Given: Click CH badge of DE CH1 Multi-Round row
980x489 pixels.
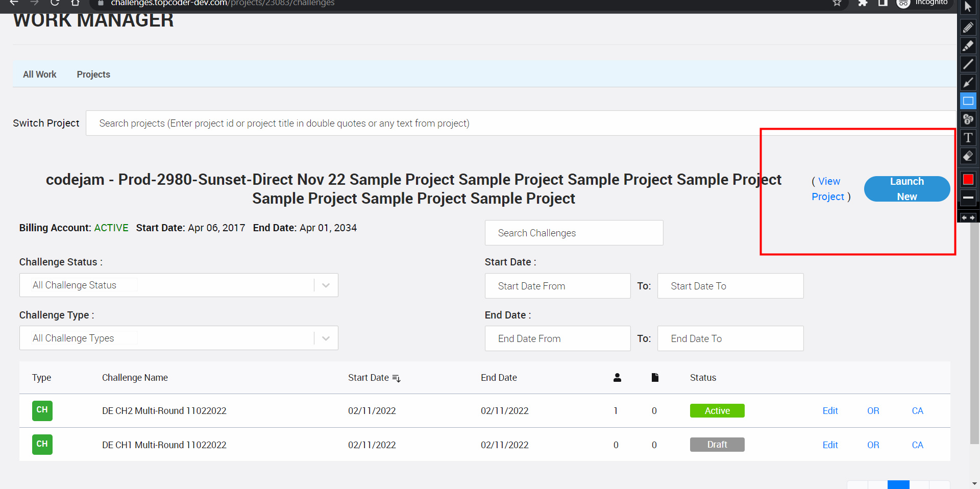Looking at the screenshot, I should coord(42,445).
